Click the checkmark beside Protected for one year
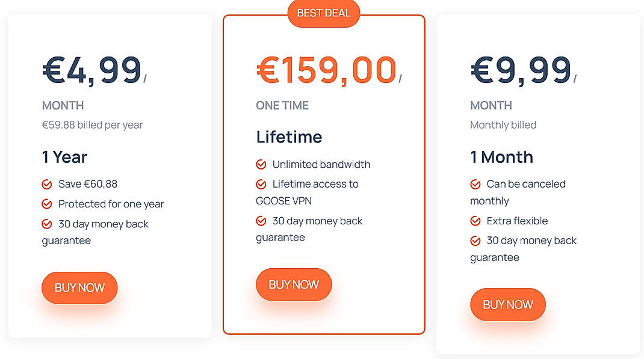The height and width of the screenshot is (359, 644). point(47,204)
